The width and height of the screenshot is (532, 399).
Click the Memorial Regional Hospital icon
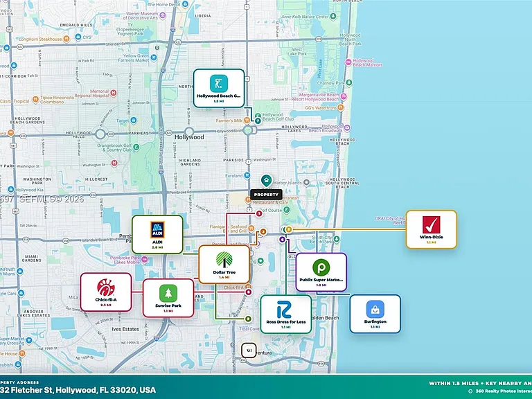[114, 93]
